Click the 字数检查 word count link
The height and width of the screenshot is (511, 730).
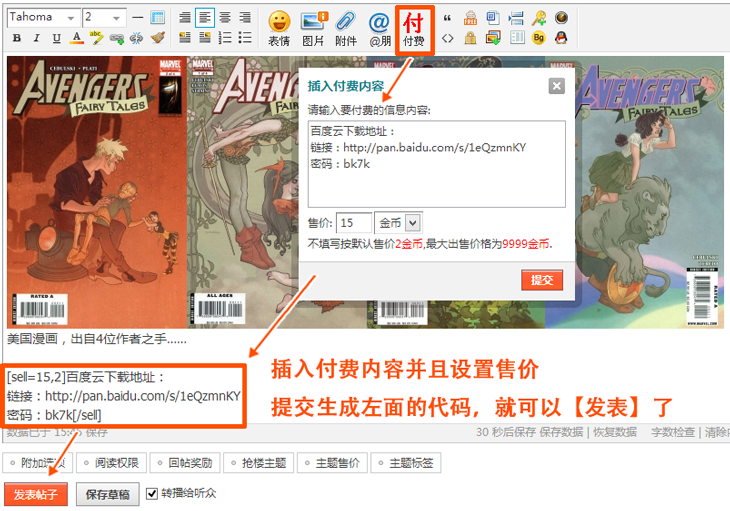[673, 432]
